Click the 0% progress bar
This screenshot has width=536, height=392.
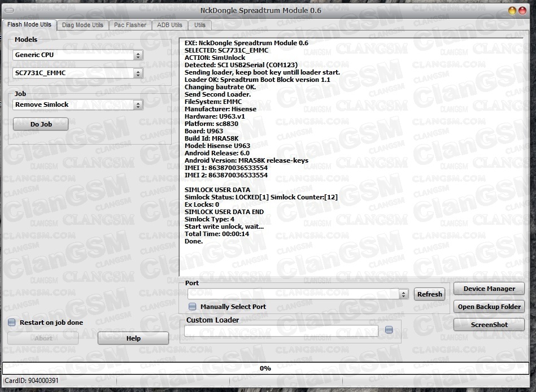click(265, 368)
